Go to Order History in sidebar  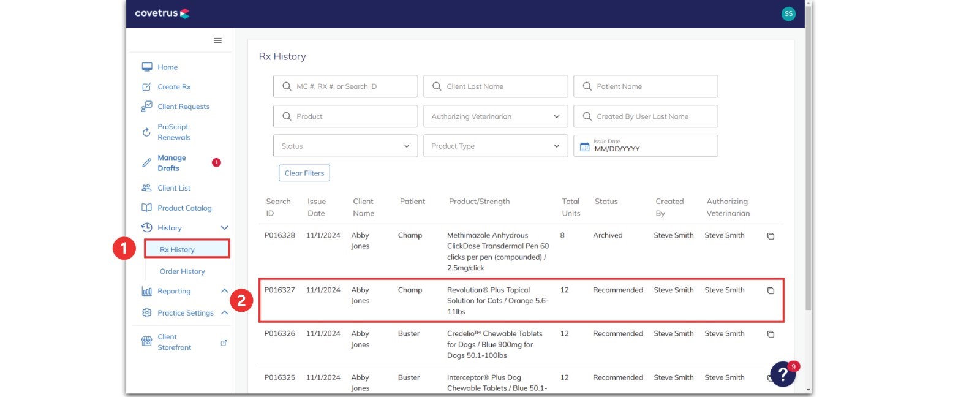click(x=183, y=271)
